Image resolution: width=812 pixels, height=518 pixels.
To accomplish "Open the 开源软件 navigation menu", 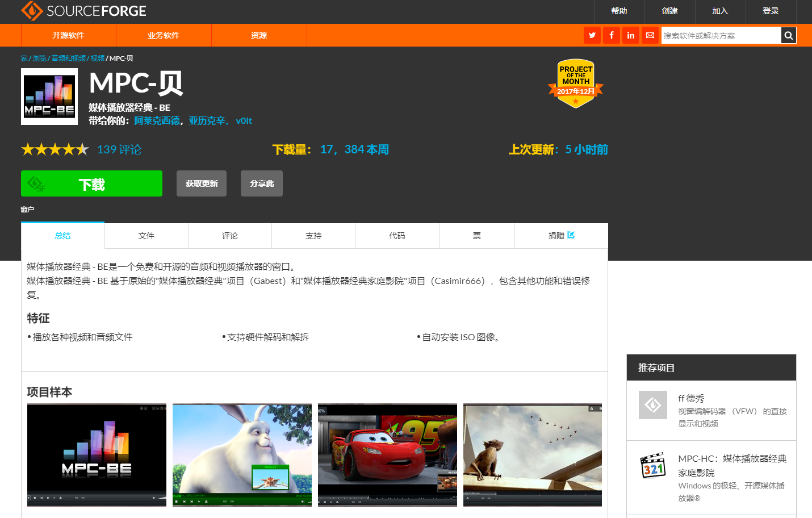I will click(69, 35).
